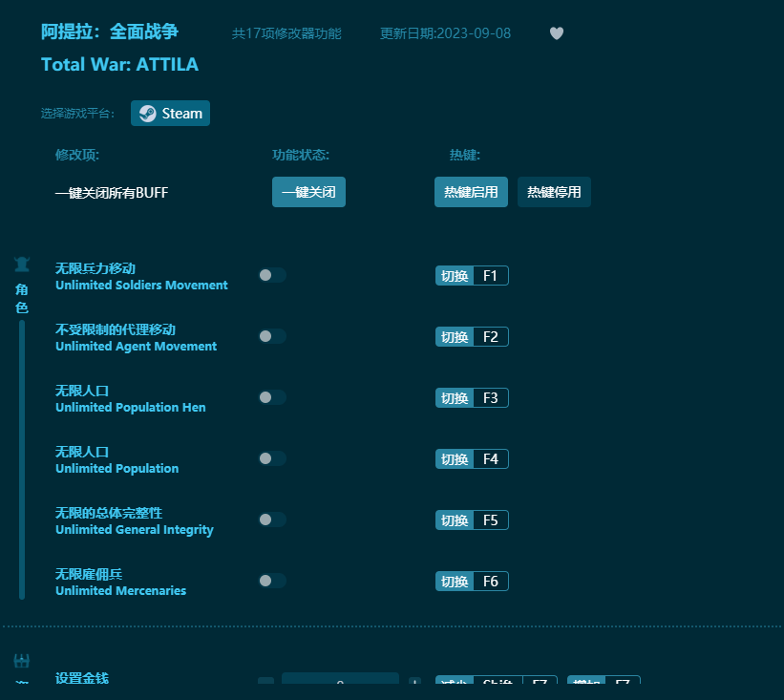
Task: Turn on the Unlimited Agent Movement switch
Action: pos(271,335)
